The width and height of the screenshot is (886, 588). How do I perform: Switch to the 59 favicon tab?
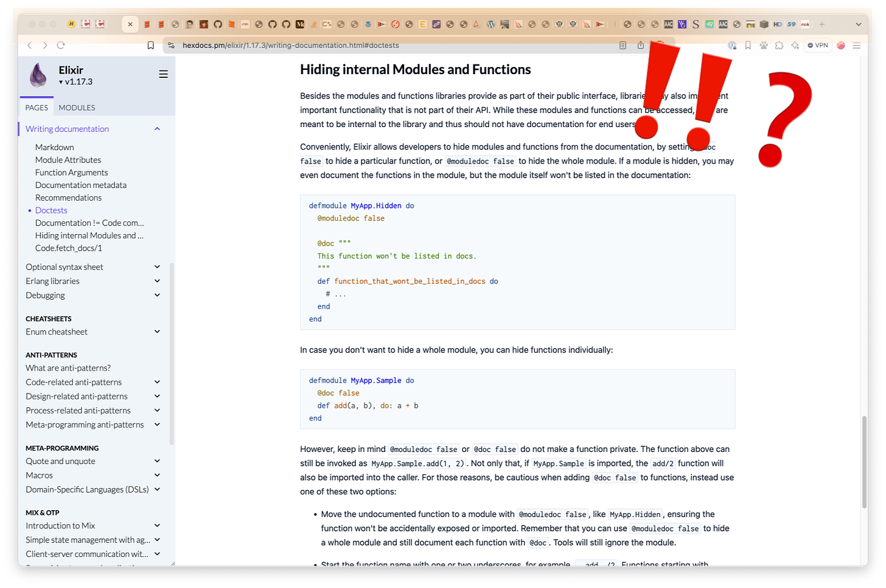point(791,24)
